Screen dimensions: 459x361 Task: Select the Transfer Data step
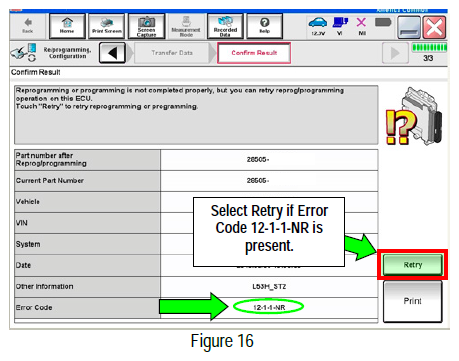pos(172,53)
